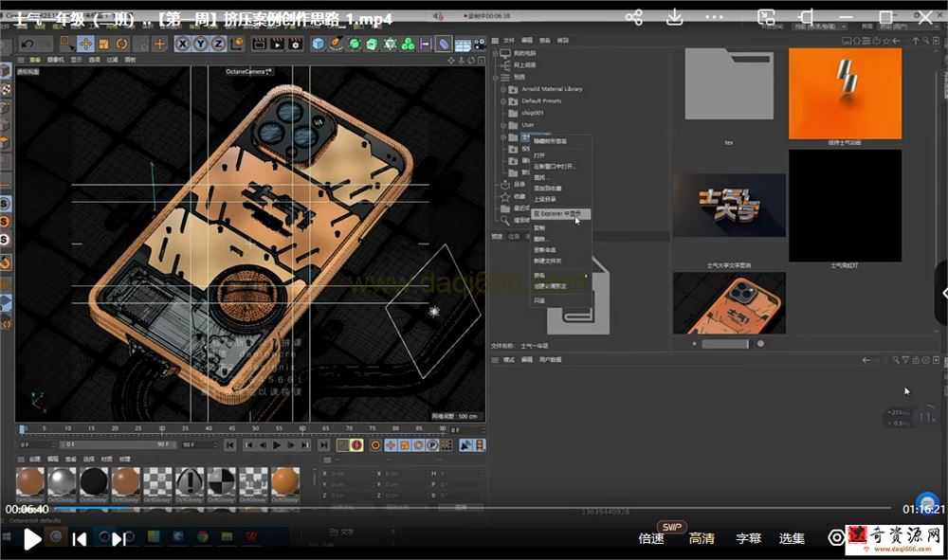The width and height of the screenshot is (948, 560).
Task: Open the 字幕 subtitles option
Action: (748, 538)
